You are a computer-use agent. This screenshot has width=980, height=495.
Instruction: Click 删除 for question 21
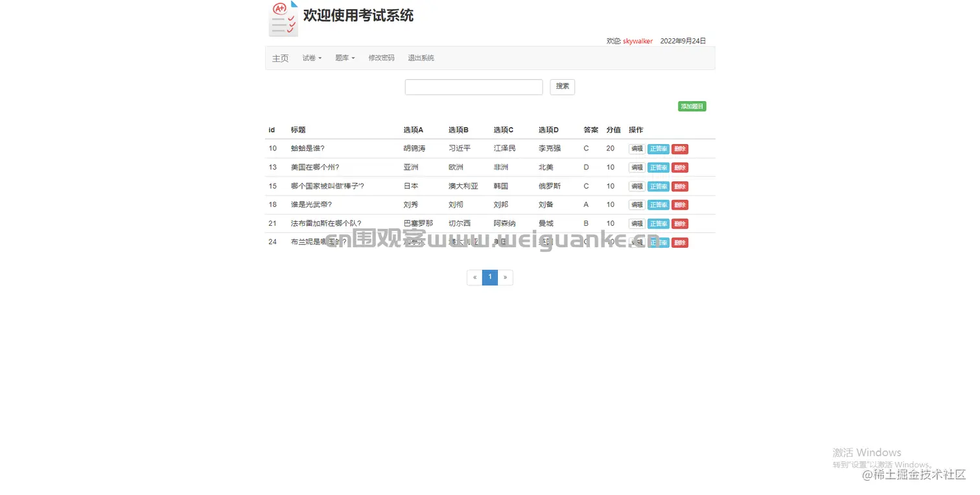click(x=679, y=224)
